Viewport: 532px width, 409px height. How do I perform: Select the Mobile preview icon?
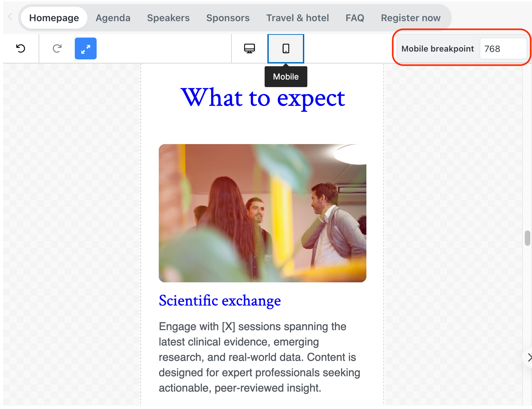click(286, 48)
